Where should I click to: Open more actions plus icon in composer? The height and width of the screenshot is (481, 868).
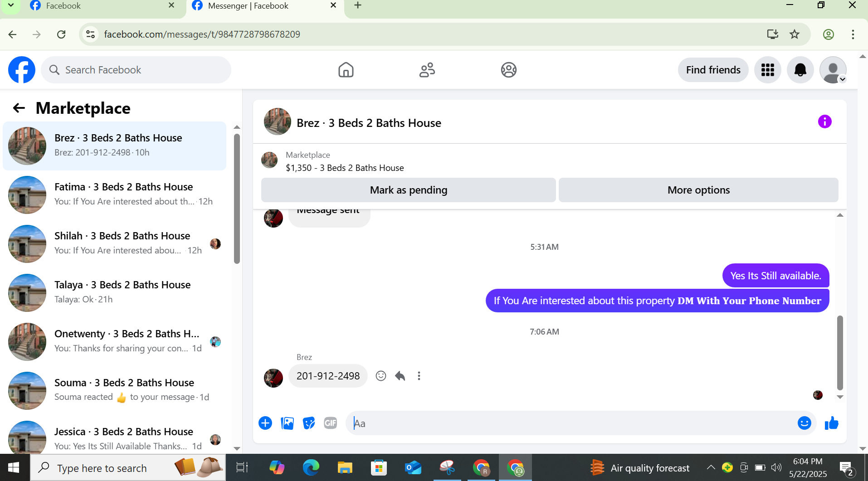tap(265, 423)
